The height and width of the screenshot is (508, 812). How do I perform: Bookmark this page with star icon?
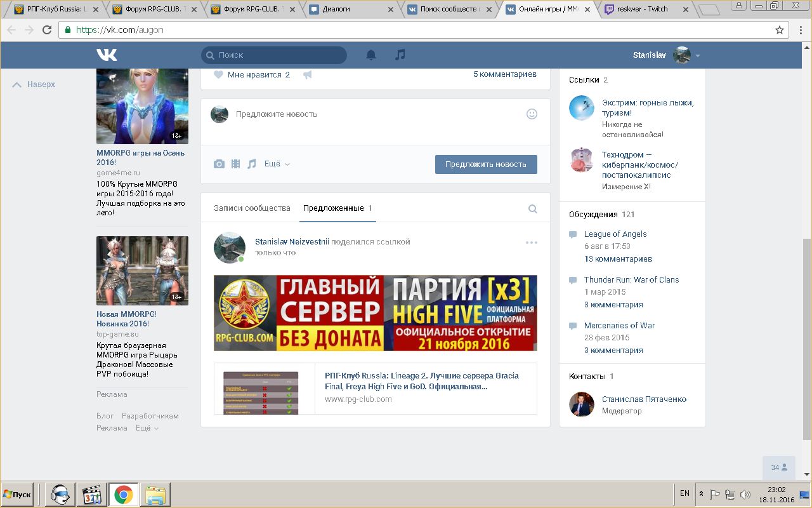coord(780,30)
